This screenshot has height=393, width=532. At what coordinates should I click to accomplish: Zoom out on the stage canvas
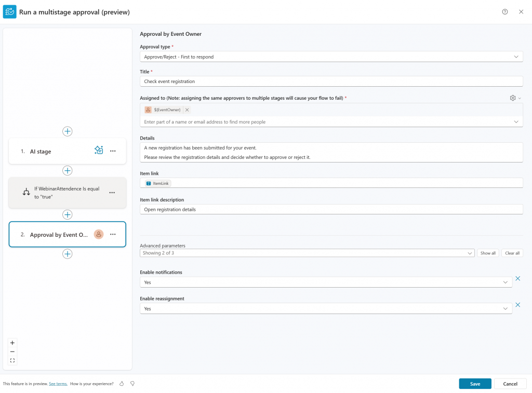tap(12, 351)
